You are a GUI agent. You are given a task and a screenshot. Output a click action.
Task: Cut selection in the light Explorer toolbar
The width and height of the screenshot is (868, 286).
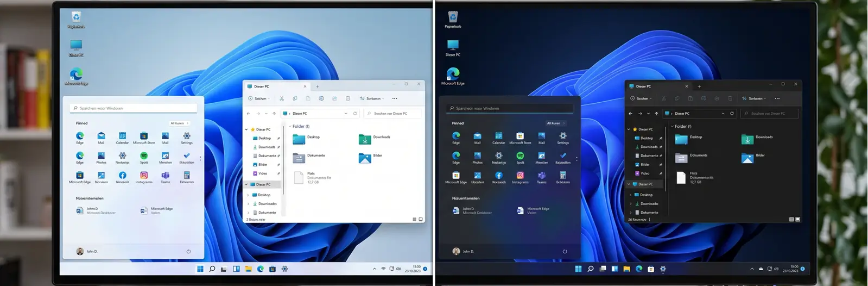pyautogui.click(x=282, y=98)
